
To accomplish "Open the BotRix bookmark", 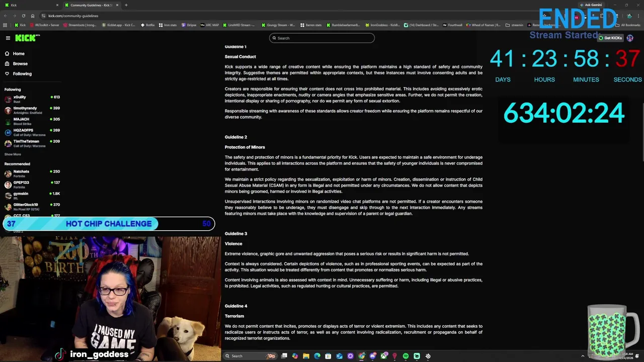I will pos(148,25).
